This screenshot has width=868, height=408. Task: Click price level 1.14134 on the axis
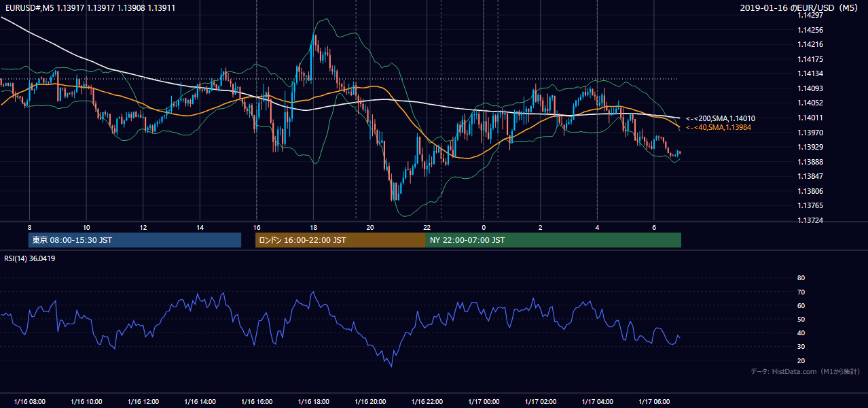pos(810,73)
